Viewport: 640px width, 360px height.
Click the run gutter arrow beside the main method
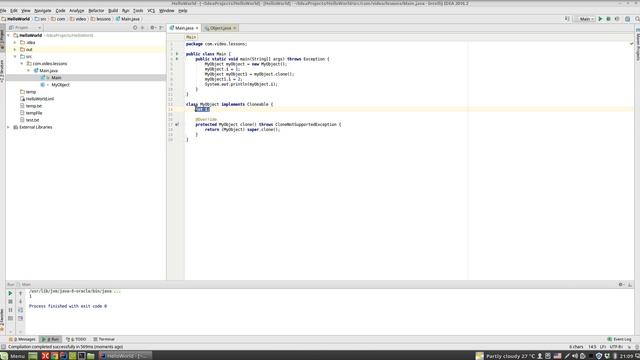point(177,59)
